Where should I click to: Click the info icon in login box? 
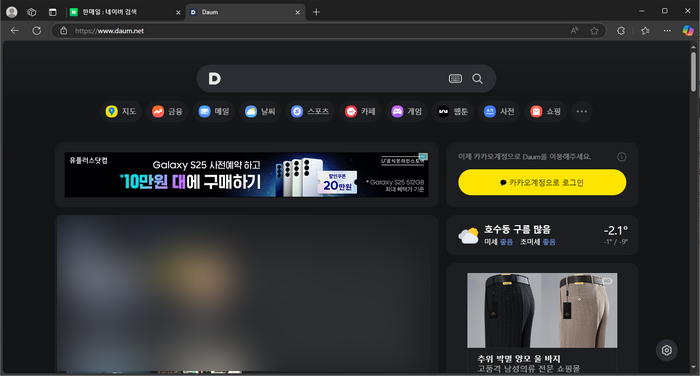point(621,157)
